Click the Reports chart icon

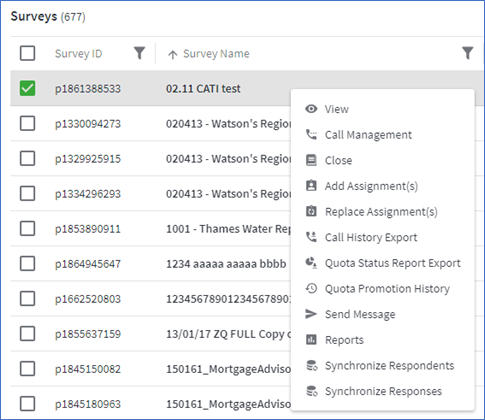311,340
